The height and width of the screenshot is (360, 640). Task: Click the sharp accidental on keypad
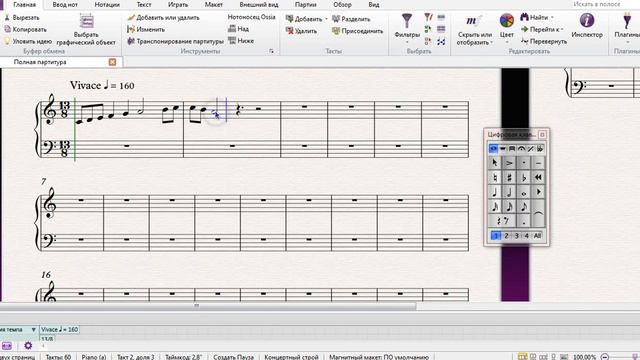coord(509,177)
